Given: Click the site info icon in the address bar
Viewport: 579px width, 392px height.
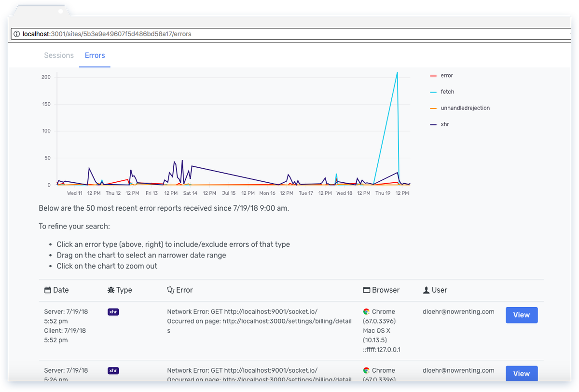Looking at the screenshot, I should point(16,34).
